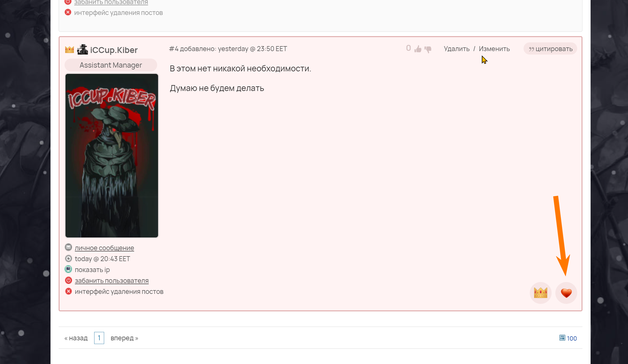Click the red ban user power icon
Viewport: 628px width, 364px height.
(x=68, y=280)
